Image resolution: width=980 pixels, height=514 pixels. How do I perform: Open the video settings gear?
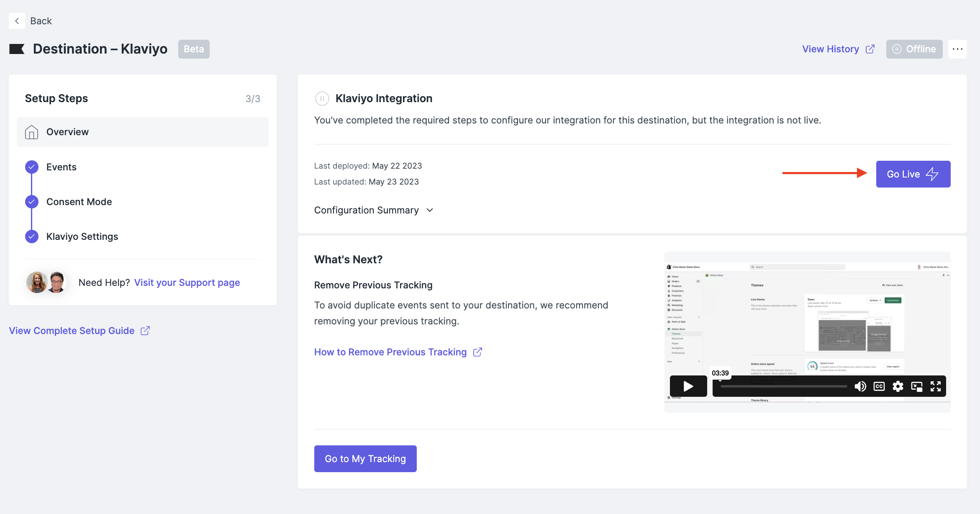(898, 386)
